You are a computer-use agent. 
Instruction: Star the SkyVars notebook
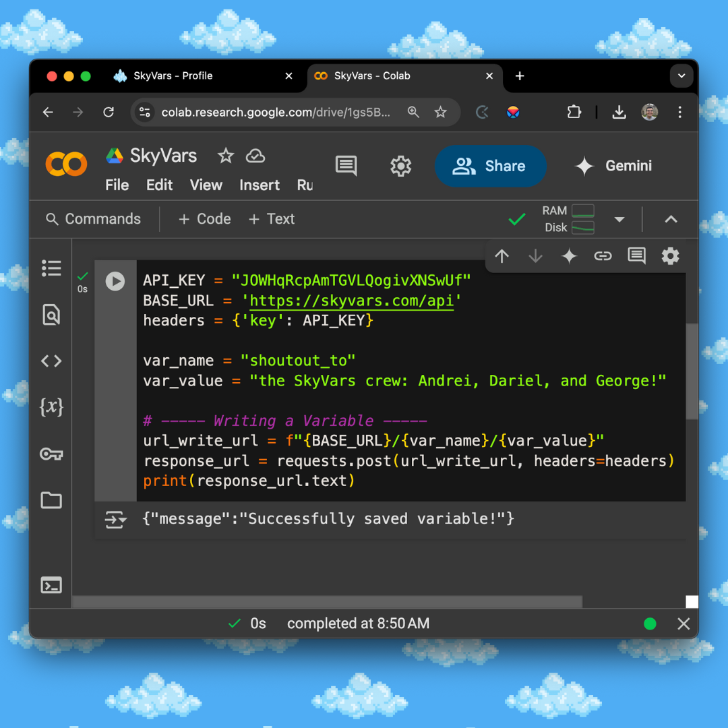click(x=226, y=156)
